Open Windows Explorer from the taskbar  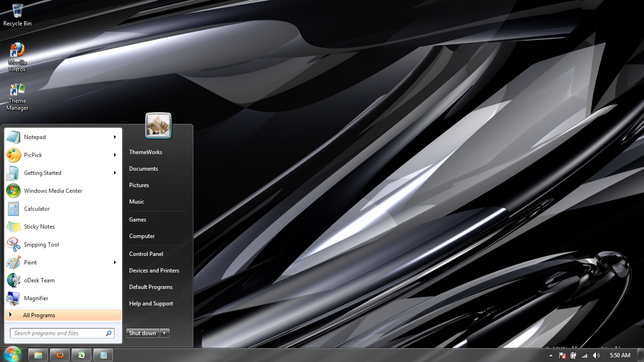[38, 355]
